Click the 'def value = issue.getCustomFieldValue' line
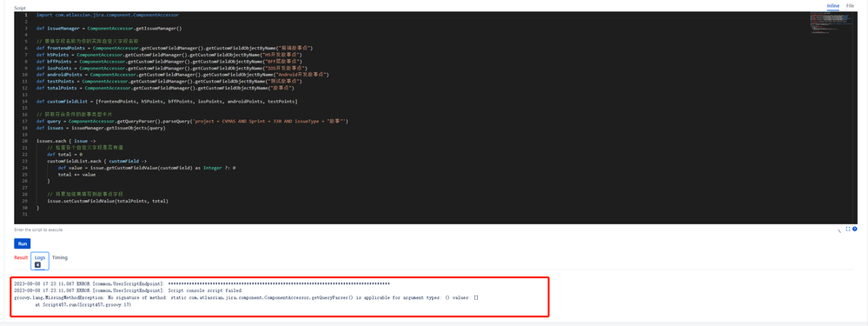The image size is (868, 326). pyautogui.click(x=147, y=167)
